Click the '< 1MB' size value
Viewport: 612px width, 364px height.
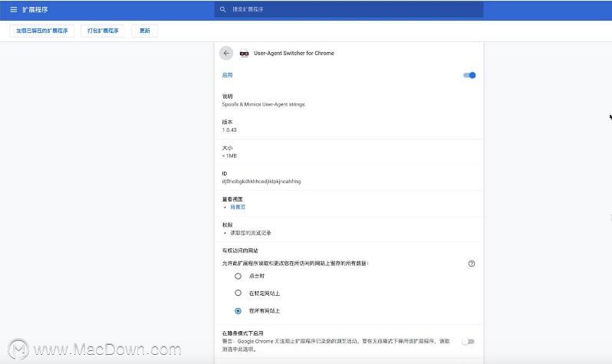point(229,156)
